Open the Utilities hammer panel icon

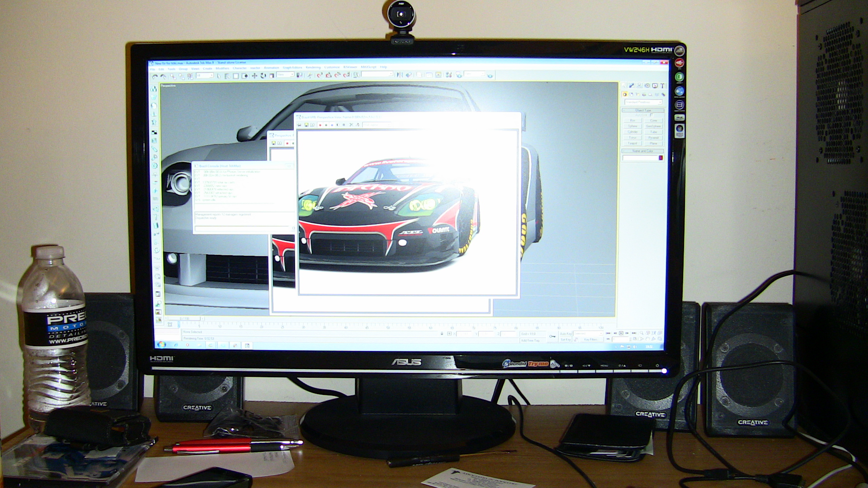(662, 85)
